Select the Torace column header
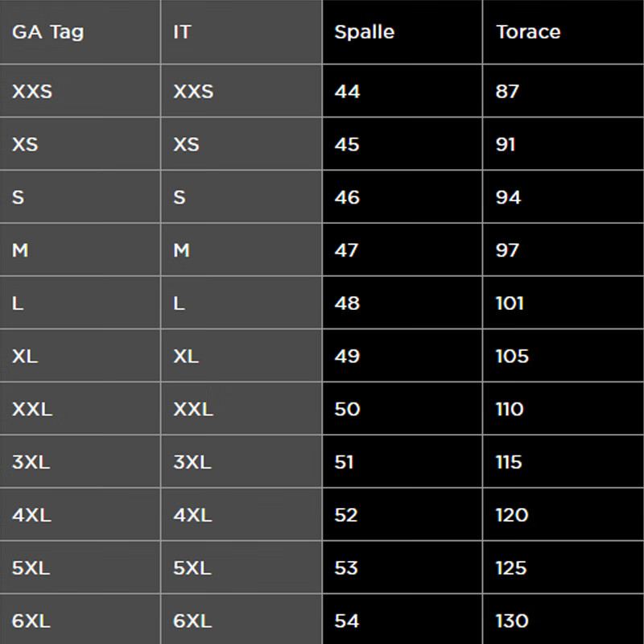The width and height of the screenshot is (644, 644). click(x=528, y=32)
